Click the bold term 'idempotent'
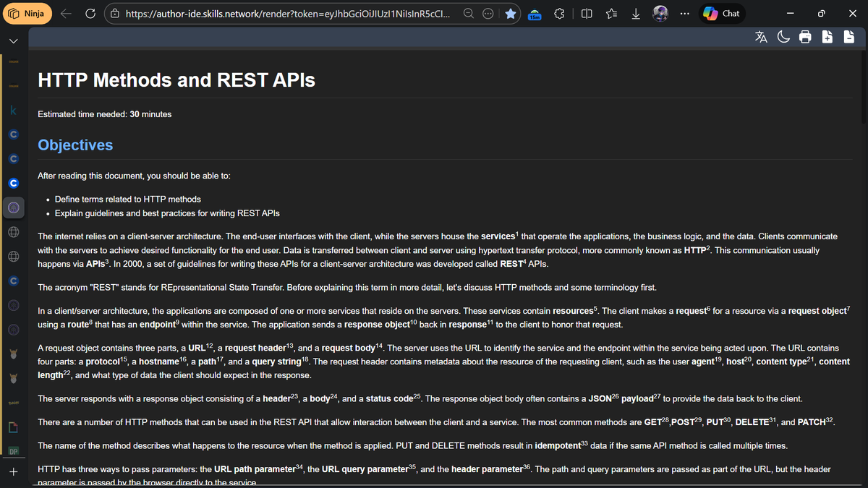This screenshot has height=488, width=868. pyautogui.click(x=558, y=445)
